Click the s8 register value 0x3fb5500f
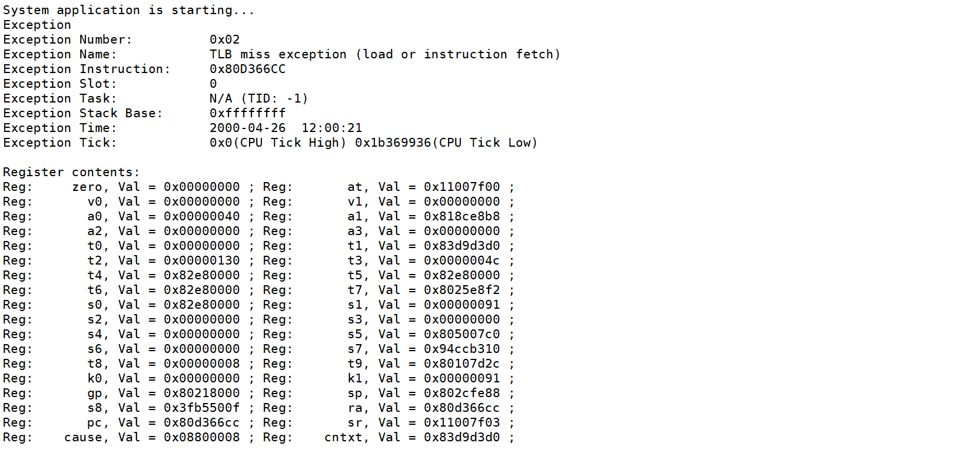This screenshot has height=459, width=980. point(201,408)
